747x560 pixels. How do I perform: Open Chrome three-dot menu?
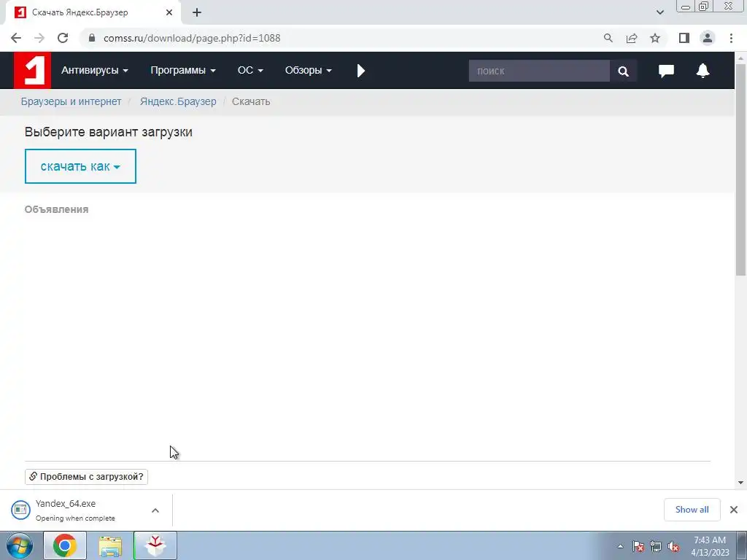point(731,38)
